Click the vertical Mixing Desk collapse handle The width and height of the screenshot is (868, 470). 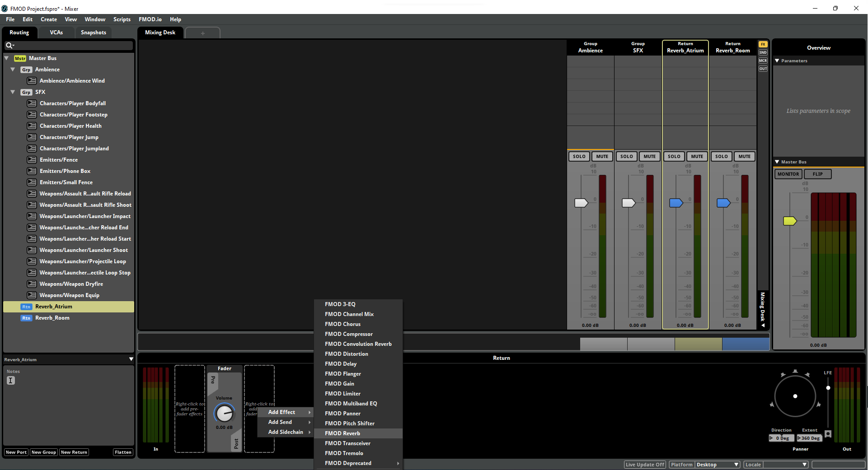[x=763, y=310]
